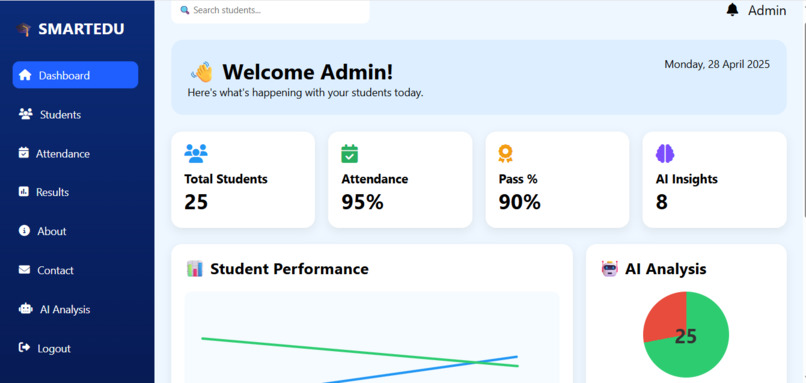Click the waving hand emoji in welcome banner

pyautogui.click(x=202, y=72)
